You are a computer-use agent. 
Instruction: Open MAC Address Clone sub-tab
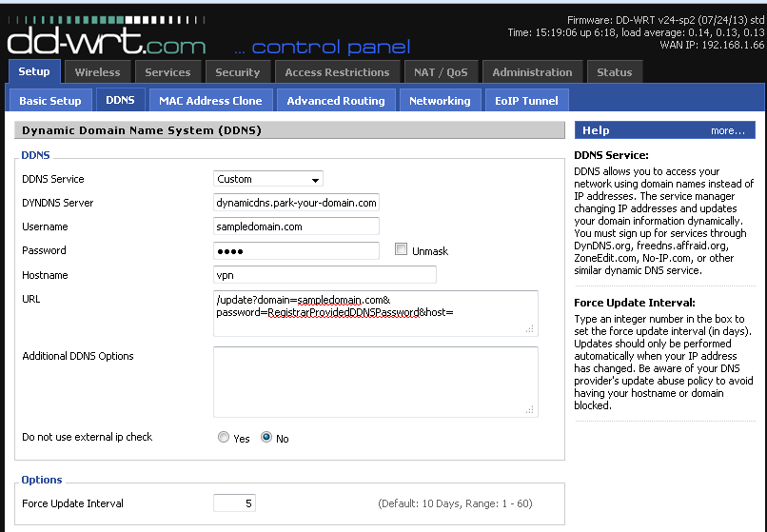(211, 100)
